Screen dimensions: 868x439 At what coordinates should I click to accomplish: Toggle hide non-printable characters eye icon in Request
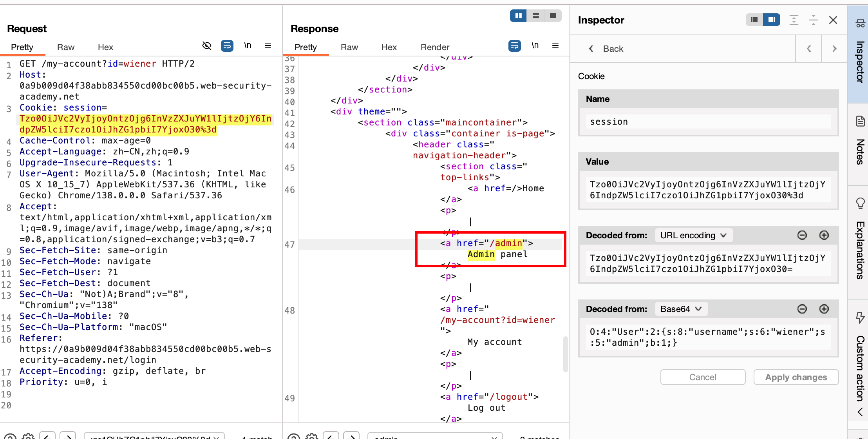tap(206, 46)
